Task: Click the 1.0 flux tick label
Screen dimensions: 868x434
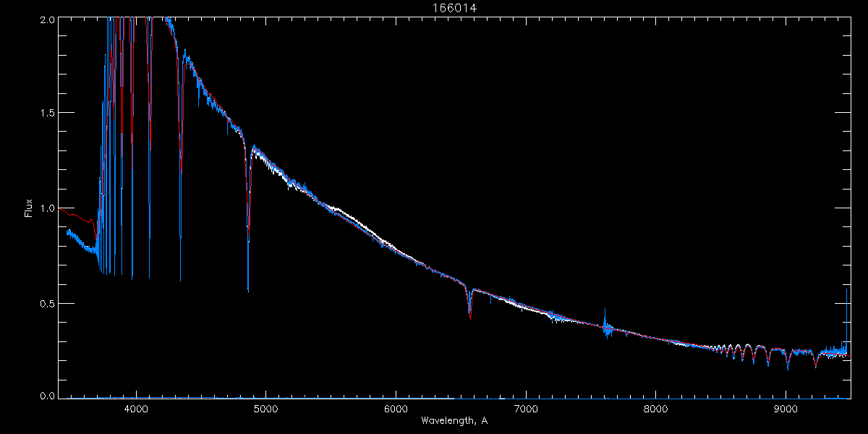Action: tap(47, 208)
